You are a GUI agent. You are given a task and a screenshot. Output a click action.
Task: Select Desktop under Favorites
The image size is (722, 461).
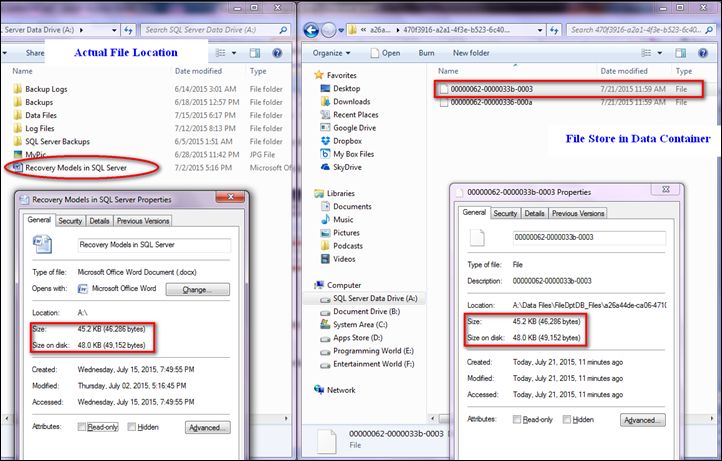point(346,88)
